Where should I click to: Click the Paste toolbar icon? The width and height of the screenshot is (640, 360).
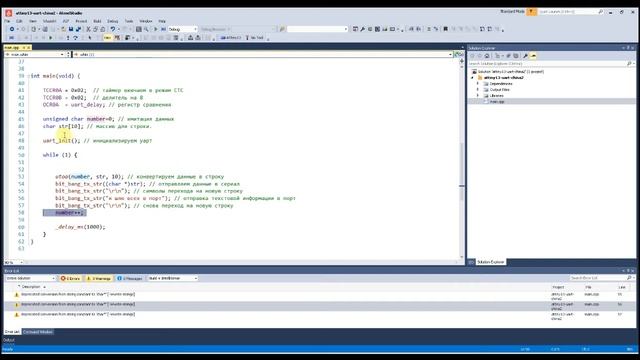click(x=103, y=29)
